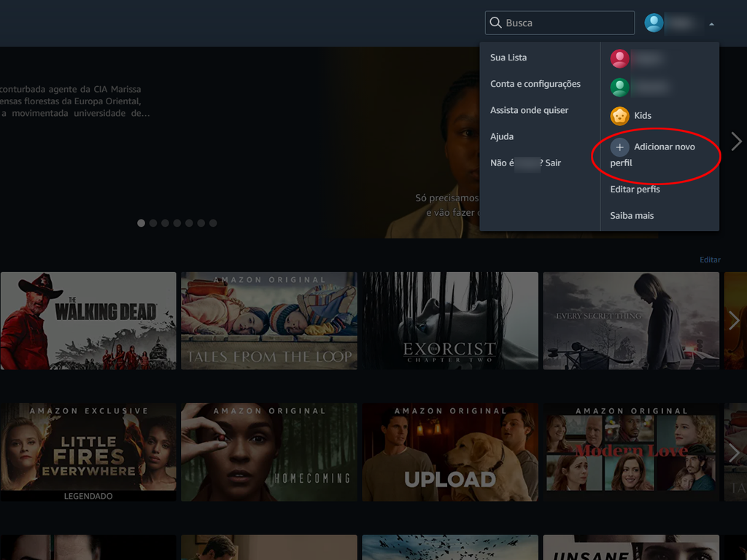The height and width of the screenshot is (560, 747).
Task: Click the Editar link above the row
Action: [710, 260]
